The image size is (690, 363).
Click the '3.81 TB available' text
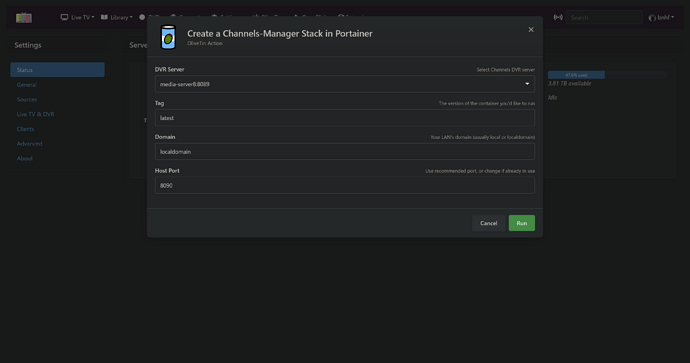(x=569, y=84)
